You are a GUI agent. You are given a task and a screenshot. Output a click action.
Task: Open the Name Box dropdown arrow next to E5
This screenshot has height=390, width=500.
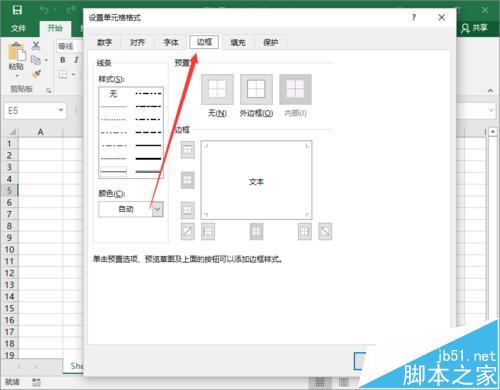click(x=61, y=110)
